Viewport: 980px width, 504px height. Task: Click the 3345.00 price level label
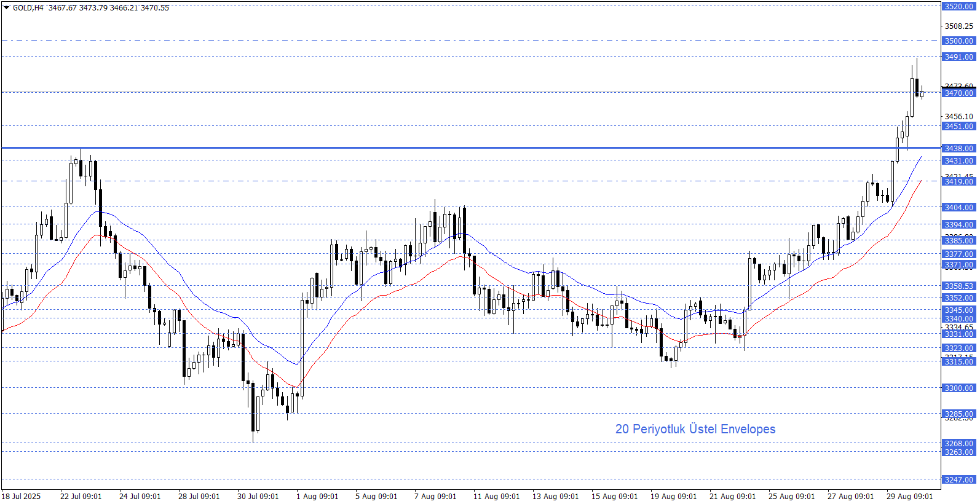958,310
